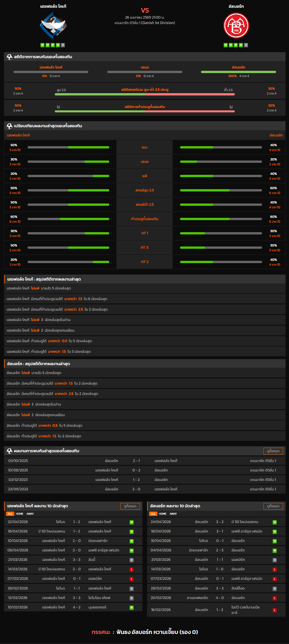The height and width of the screenshot is (644, 289).
Task: Click the gray D form badge under the Aalborg crest
Action: point(246,45)
